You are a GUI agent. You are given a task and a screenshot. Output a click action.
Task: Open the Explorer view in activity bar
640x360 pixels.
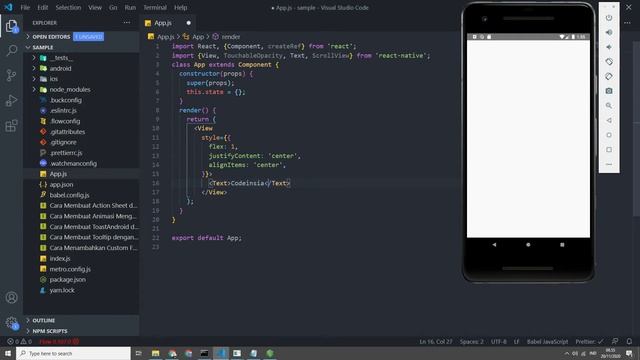(11, 26)
